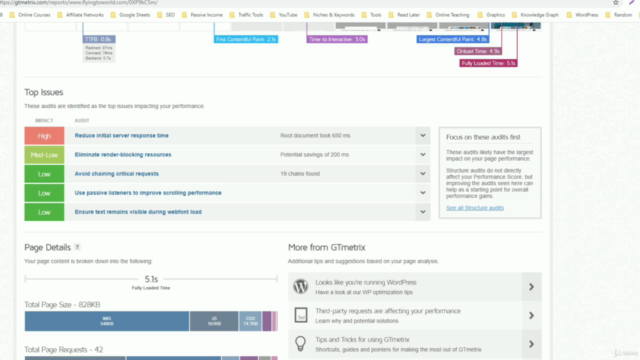Click 'Potential savings of 200 ms' text
The width and height of the screenshot is (640, 360).
[314, 155]
